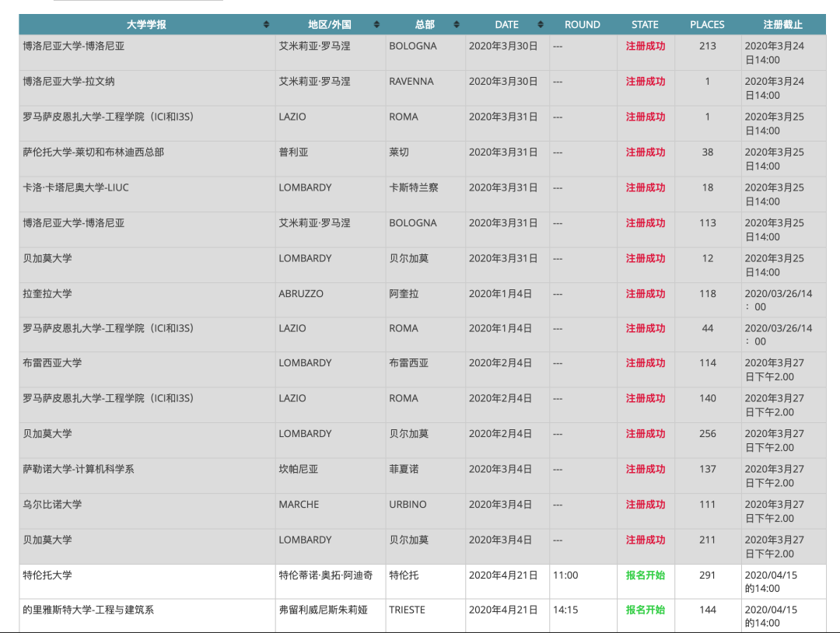
Task: Click the date 2020年1月4日 in the ABRUZZO row
Action: tap(500, 293)
